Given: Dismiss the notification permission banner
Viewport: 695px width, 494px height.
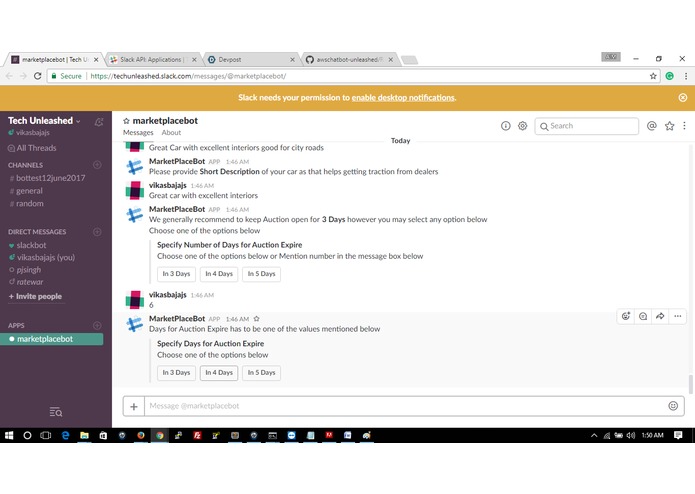Looking at the screenshot, I should point(683,97).
